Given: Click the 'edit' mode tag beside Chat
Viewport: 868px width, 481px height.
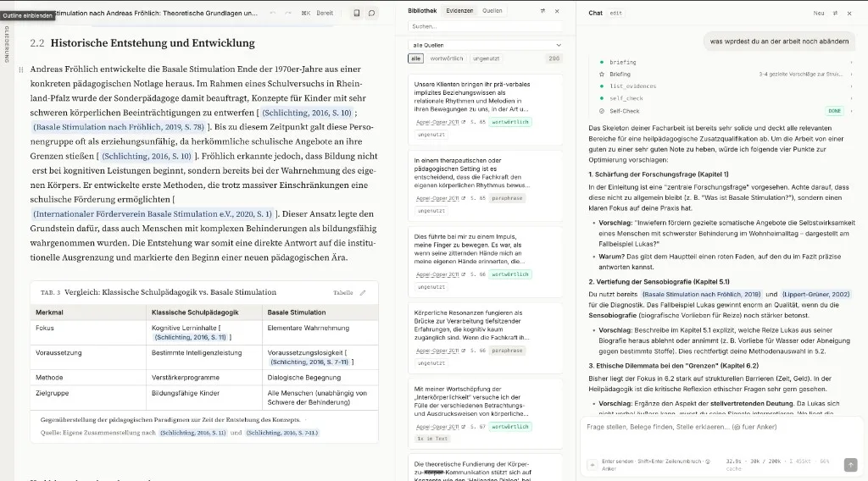Looking at the screenshot, I should pyautogui.click(x=615, y=13).
